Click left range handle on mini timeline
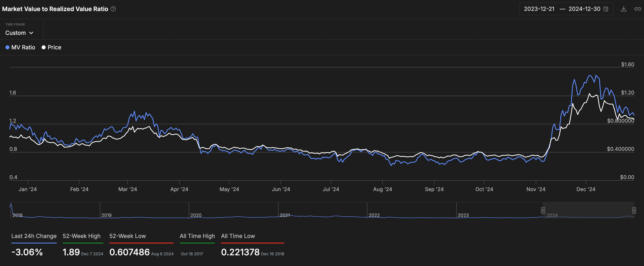Screen dimensions: 644x266 coord(543,210)
